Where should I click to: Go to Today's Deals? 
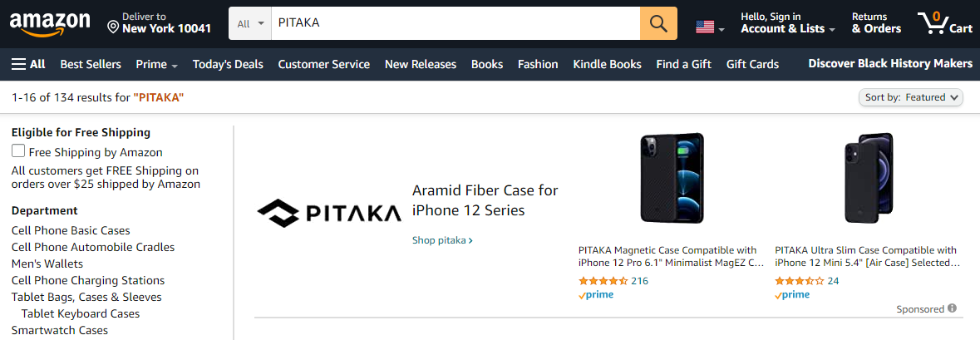[228, 64]
